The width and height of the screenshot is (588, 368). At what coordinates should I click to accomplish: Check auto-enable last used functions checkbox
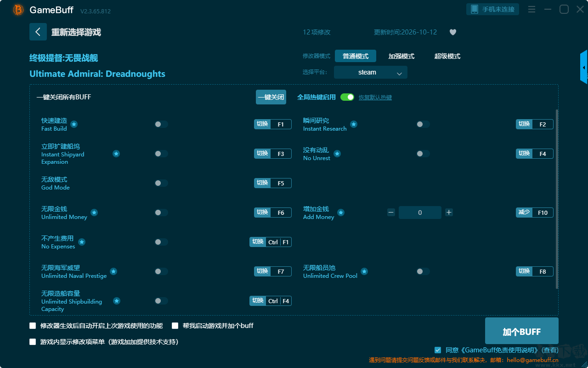[x=33, y=326]
